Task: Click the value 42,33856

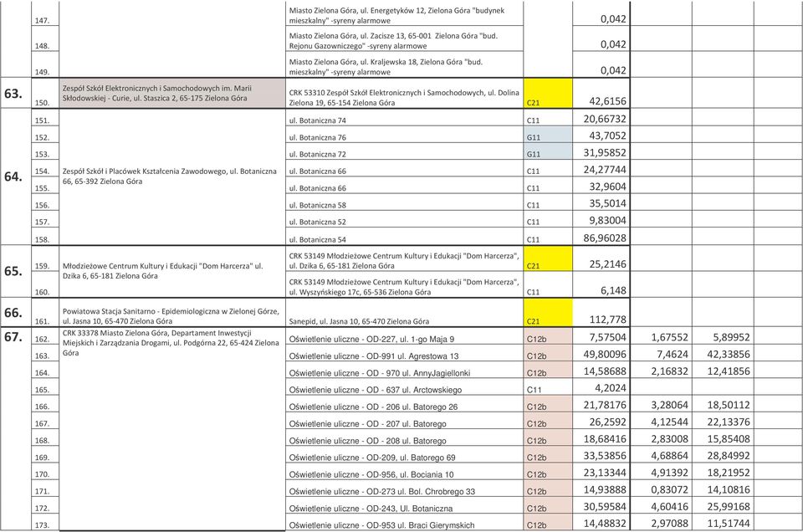Action: pyautogui.click(x=729, y=355)
